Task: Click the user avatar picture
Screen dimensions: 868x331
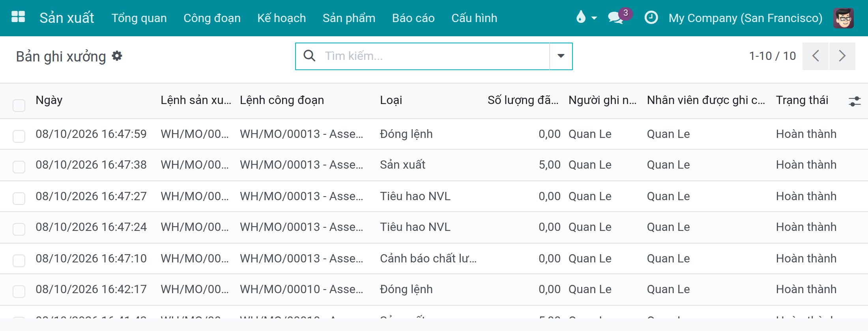Action: point(844,18)
